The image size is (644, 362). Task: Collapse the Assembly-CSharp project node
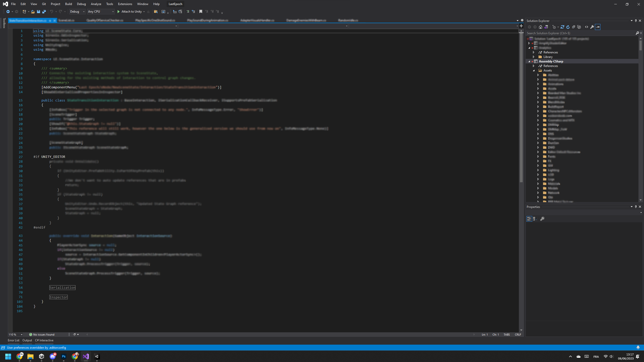[x=529, y=61]
